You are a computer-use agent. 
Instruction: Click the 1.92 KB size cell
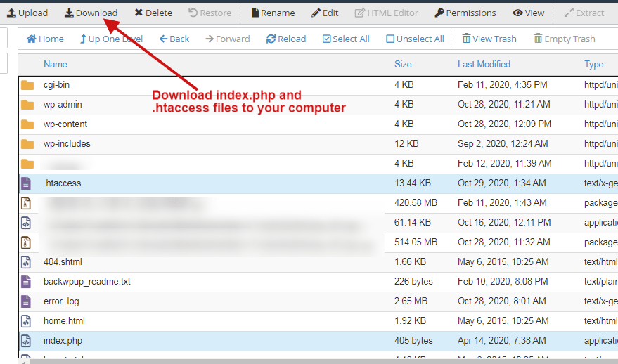pyautogui.click(x=410, y=321)
